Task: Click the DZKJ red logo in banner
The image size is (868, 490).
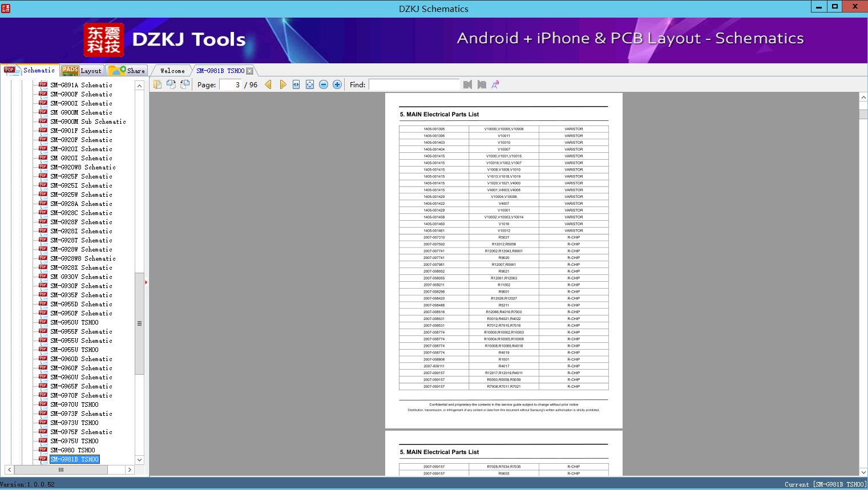Action: point(104,40)
